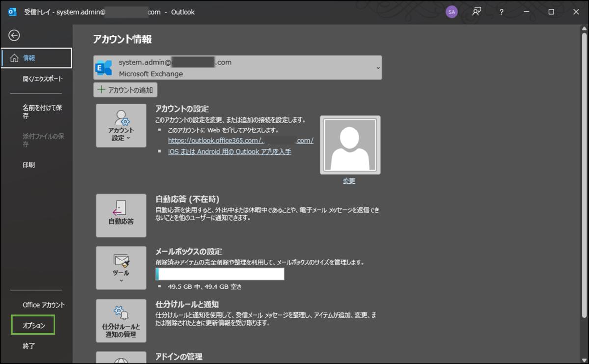Viewport: 589px width, 364px height.
Task: Click the mailbox size progress bar
Action: [220, 274]
